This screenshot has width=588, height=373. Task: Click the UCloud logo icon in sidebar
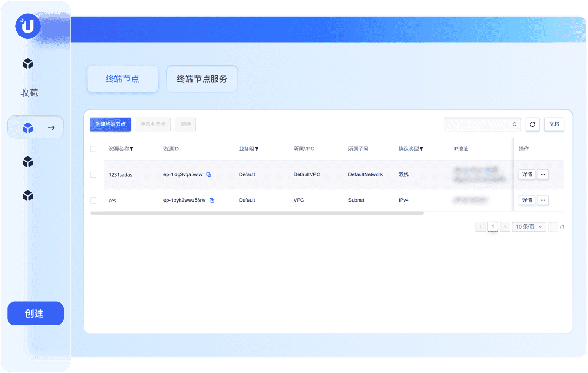pos(28,26)
